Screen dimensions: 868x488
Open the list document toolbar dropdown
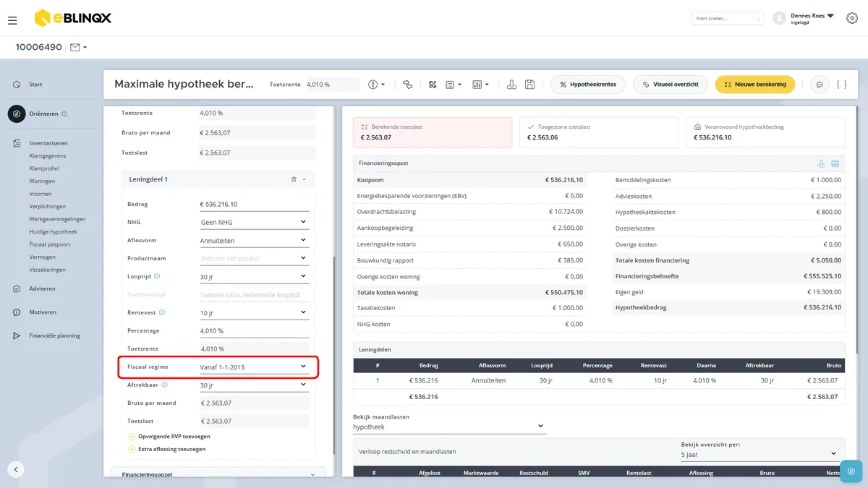coord(454,85)
